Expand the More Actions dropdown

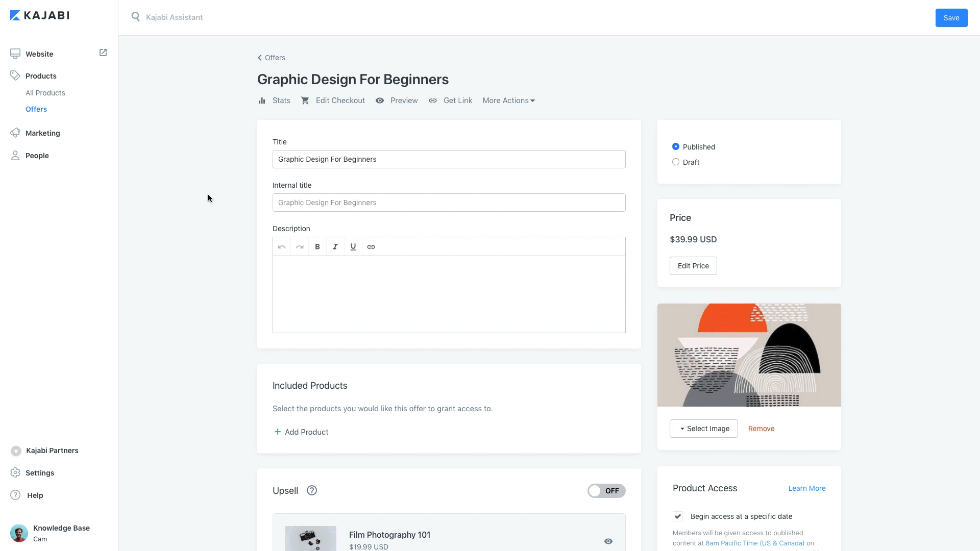click(x=509, y=101)
